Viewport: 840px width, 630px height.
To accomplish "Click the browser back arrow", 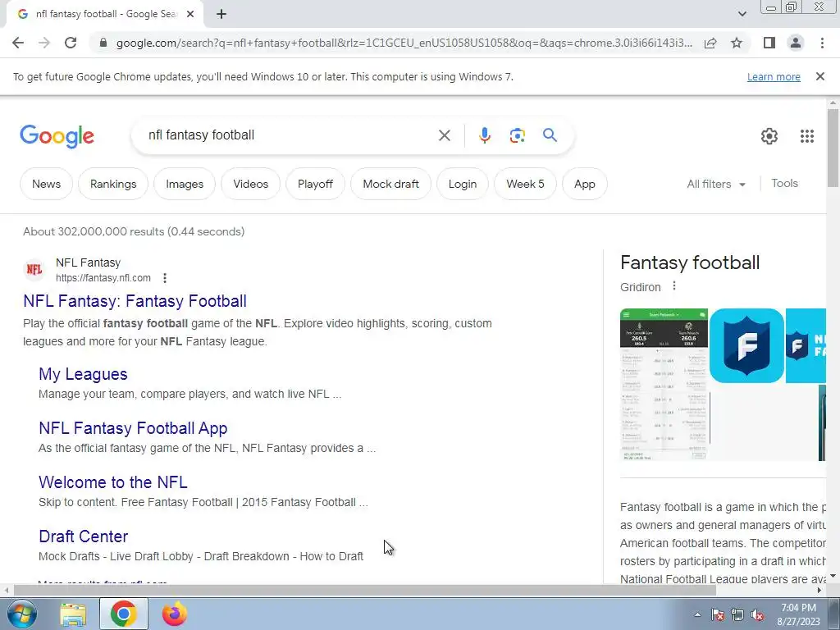I will pyautogui.click(x=18, y=43).
